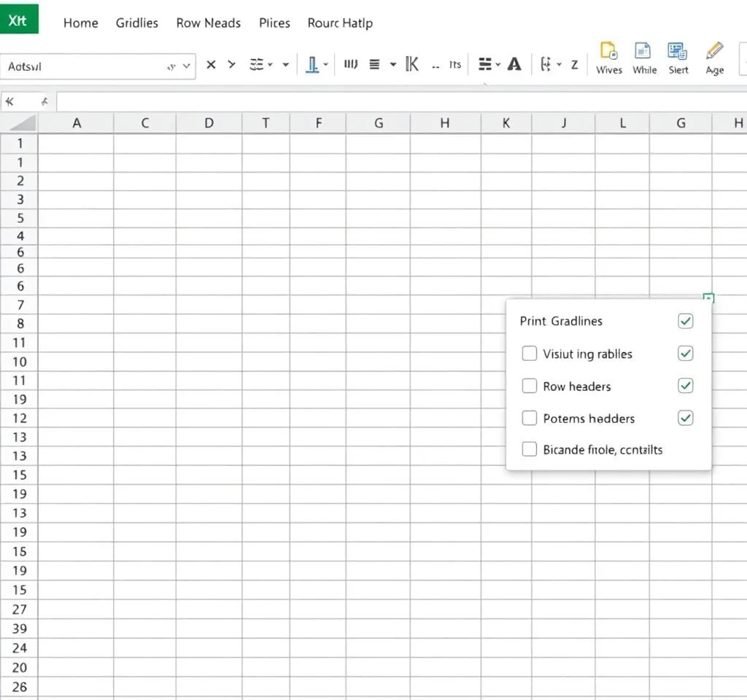
Task: Uncheck the Print Gradlines checkmark
Action: click(685, 321)
